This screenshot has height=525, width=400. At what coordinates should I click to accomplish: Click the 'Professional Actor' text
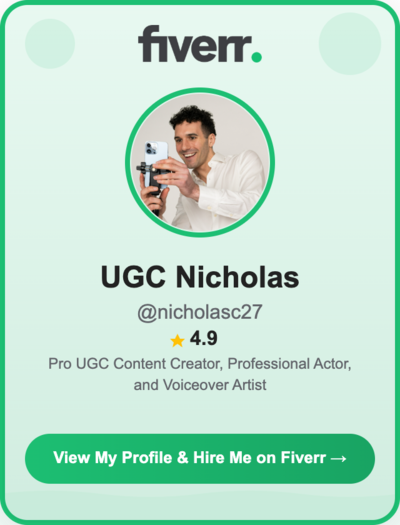click(289, 364)
